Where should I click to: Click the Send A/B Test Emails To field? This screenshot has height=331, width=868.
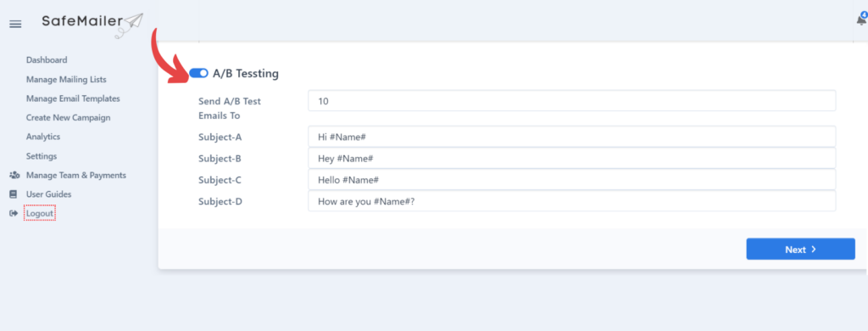click(x=572, y=101)
